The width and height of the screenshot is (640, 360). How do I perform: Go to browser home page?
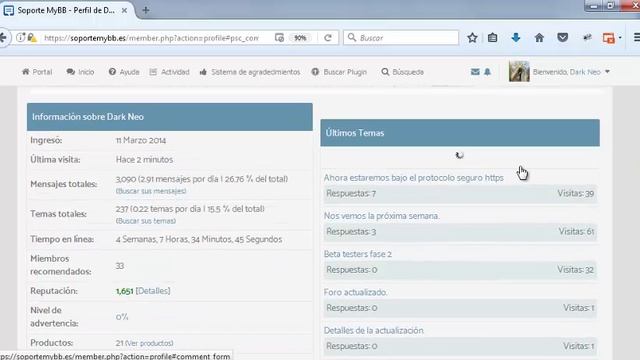coord(539,38)
